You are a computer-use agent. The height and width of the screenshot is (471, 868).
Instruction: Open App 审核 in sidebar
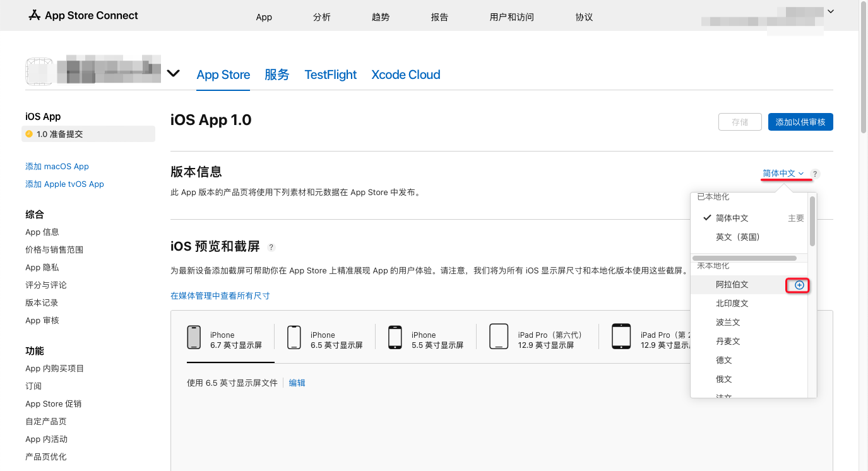coord(42,321)
